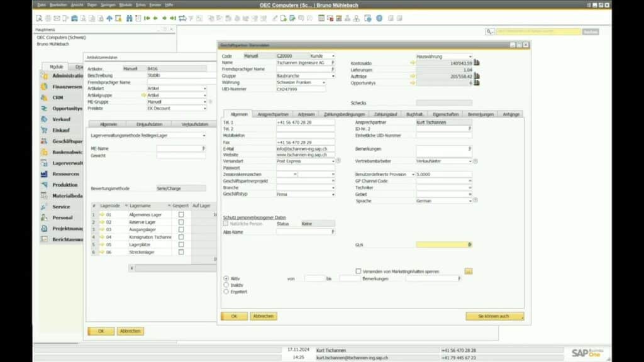The width and height of the screenshot is (644, 362).
Task: Open Aufträge chart icon
Action: [x=477, y=76]
